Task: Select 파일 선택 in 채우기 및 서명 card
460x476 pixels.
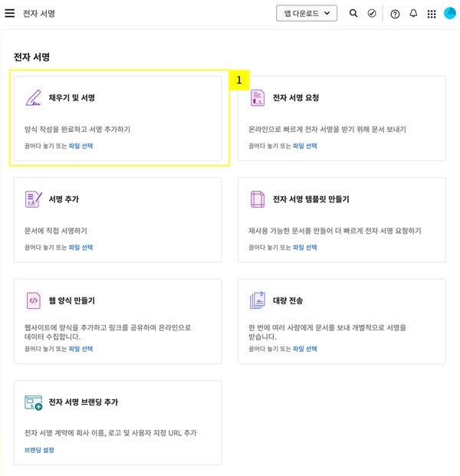Action: point(80,146)
